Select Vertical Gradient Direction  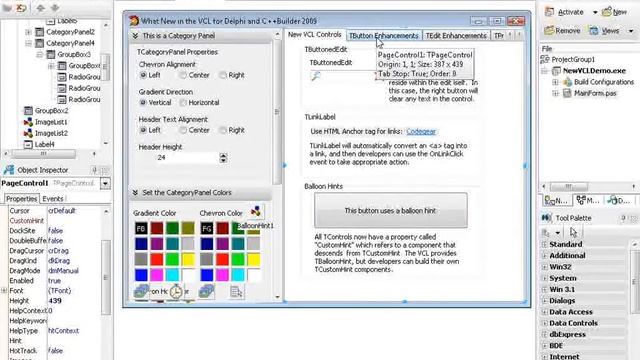point(143,102)
